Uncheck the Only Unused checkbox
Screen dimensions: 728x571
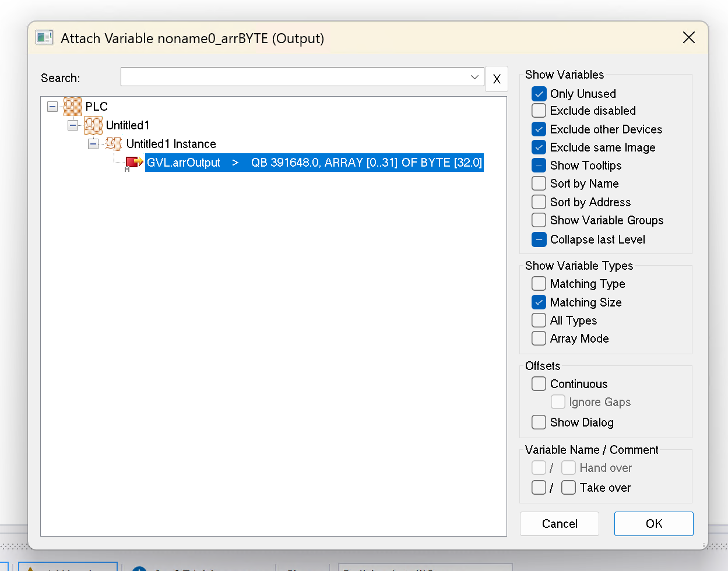pos(539,94)
